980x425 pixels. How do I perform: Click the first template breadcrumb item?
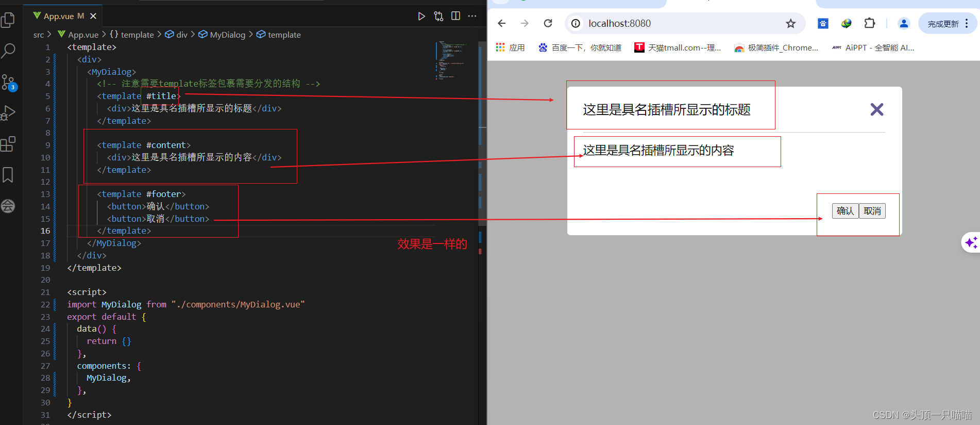pyautogui.click(x=132, y=35)
